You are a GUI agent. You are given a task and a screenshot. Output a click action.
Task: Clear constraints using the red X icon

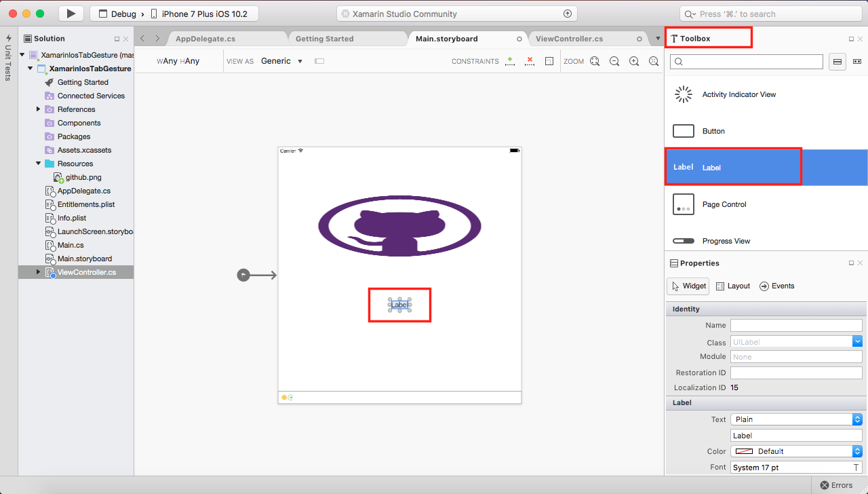[530, 61]
